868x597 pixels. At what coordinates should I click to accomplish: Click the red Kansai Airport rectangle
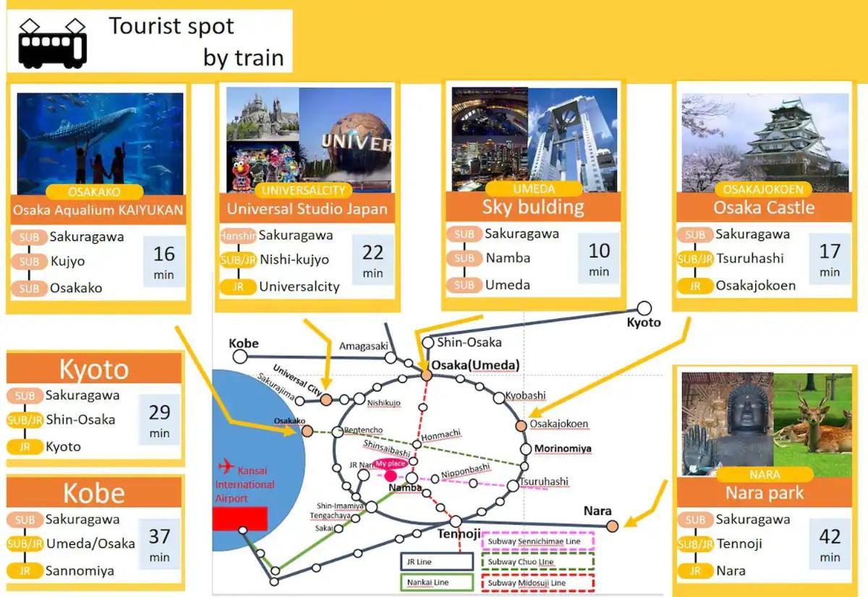coord(241,518)
